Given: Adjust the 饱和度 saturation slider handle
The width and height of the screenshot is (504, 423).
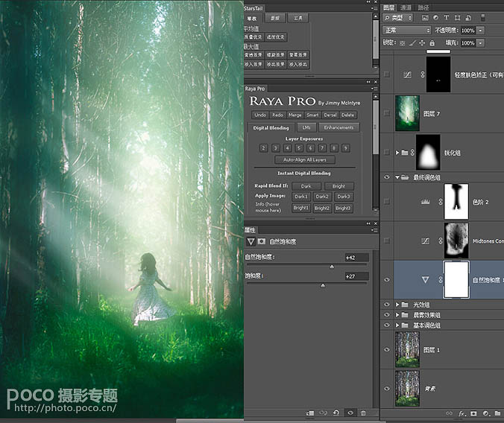Looking at the screenshot, I should point(323,285).
